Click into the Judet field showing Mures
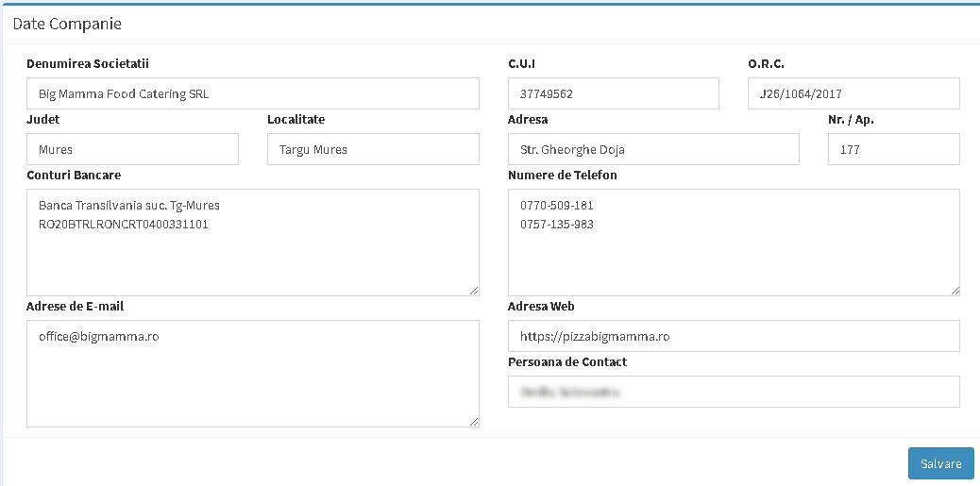This screenshot has width=980, height=486. 132,149
